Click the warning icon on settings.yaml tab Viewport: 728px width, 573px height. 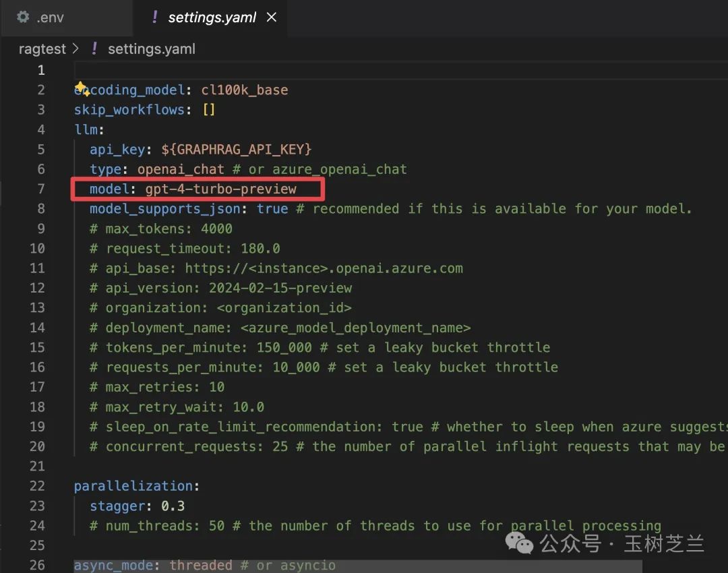[155, 18]
